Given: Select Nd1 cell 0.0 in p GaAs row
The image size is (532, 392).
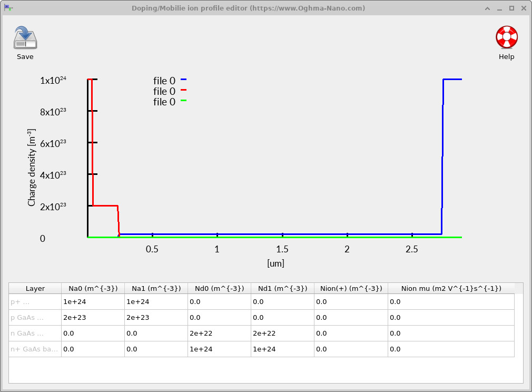Looking at the screenshot, I should pos(282,318).
